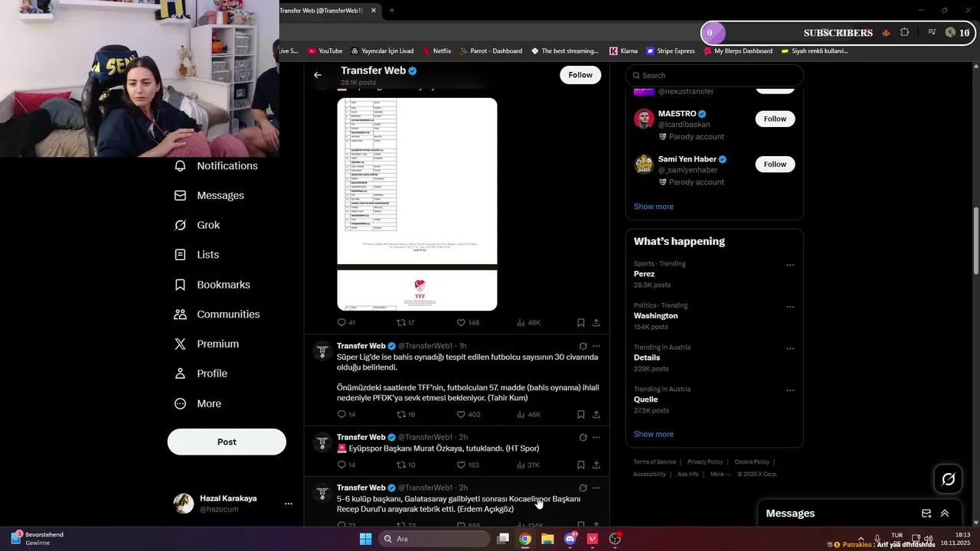The height and width of the screenshot is (551, 980).
Task: Open File Explorer from the taskbar
Action: [x=547, y=539]
